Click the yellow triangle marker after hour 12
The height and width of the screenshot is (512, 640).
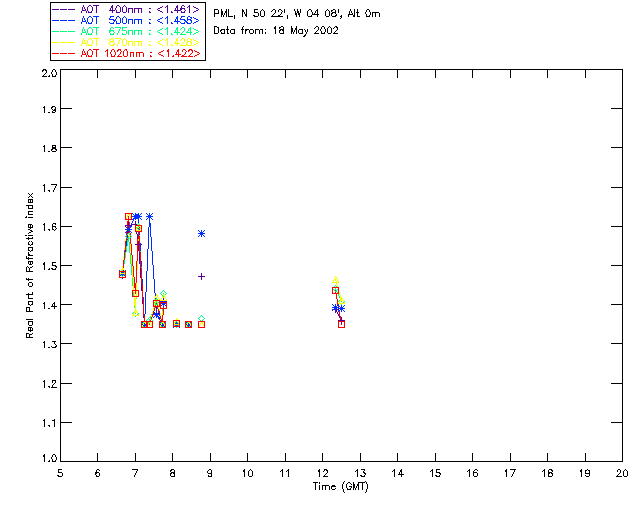pos(336,280)
